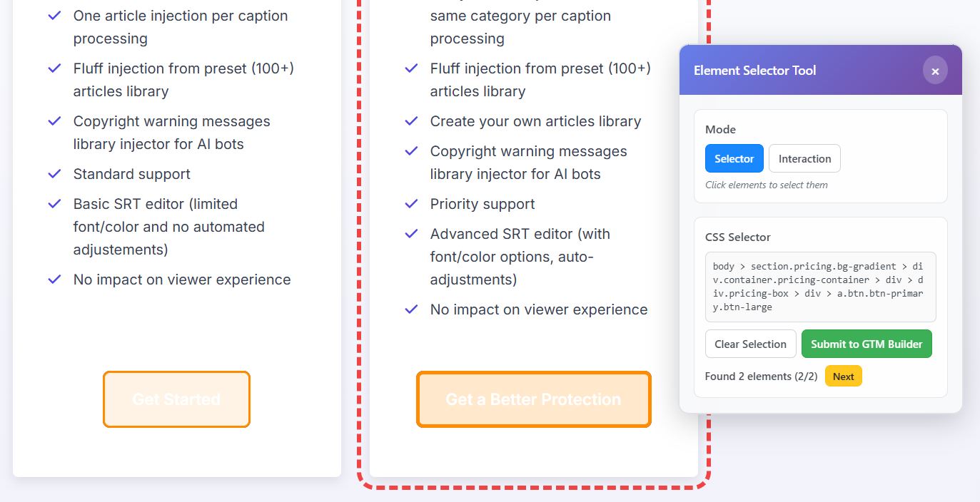The height and width of the screenshot is (502, 980).
Task: Click 'Next' to view the next found element
Action: pos(843,376)
